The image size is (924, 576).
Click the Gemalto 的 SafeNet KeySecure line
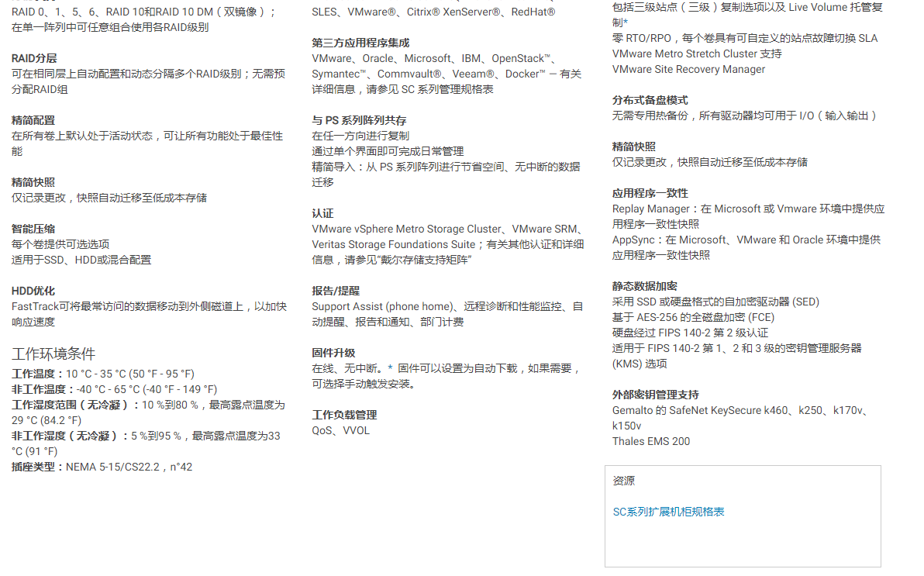click(x=741, y=418)
